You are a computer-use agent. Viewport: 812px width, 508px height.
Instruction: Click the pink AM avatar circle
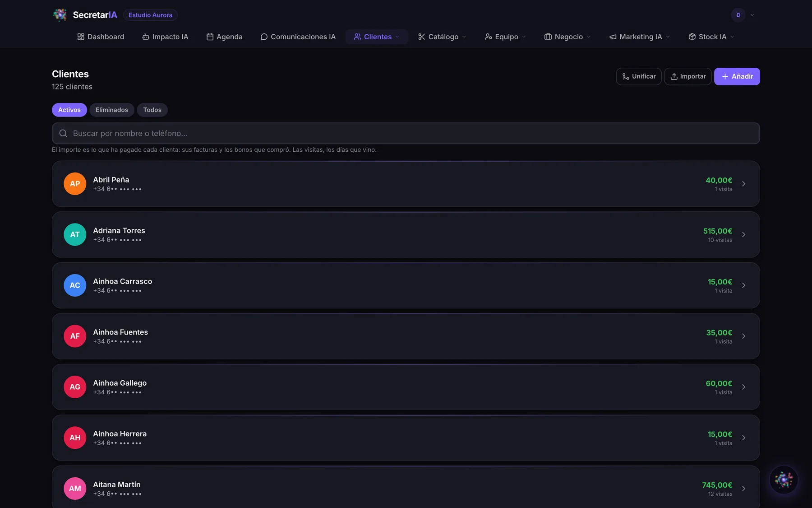pos(75,489)
